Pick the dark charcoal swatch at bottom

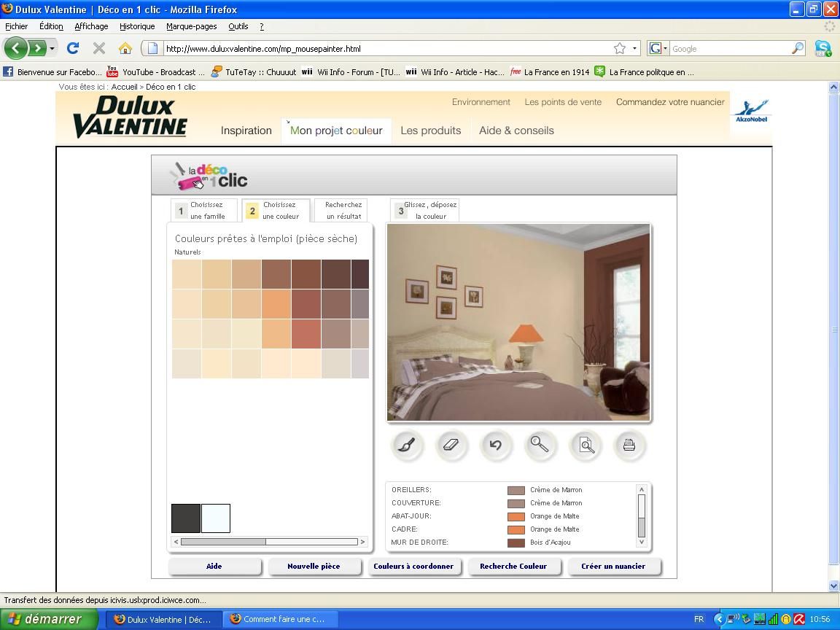click(x=186, y=518)
